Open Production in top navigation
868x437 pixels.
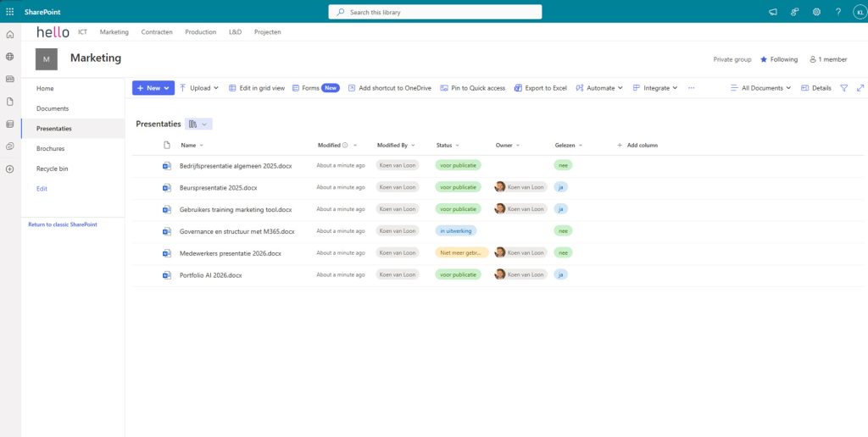pyautogui.click(x=200, y=32)
